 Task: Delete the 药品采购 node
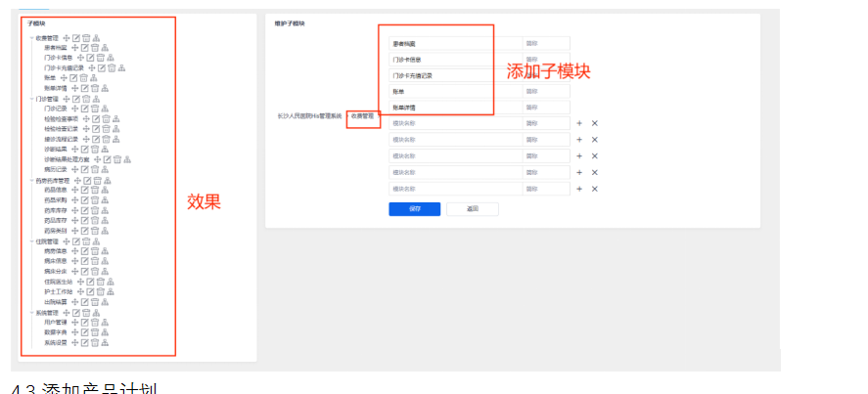point(95,199)
